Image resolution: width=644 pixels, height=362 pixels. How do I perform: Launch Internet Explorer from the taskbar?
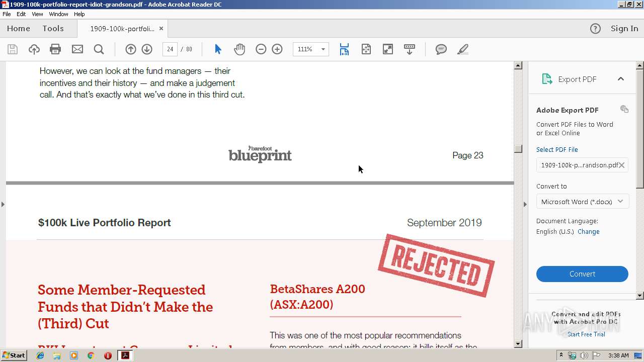(x=40, y=355)
